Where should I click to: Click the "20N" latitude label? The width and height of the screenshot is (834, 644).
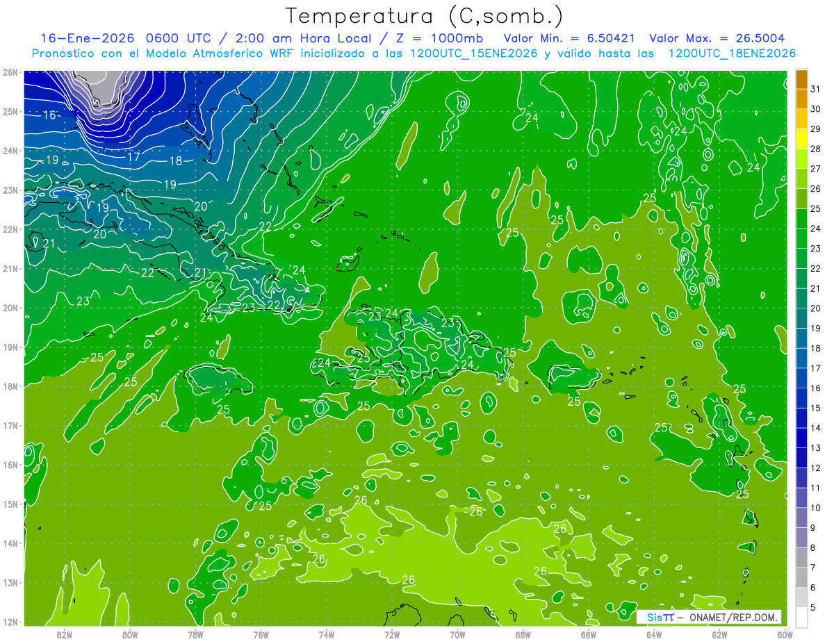pos(10,308)
